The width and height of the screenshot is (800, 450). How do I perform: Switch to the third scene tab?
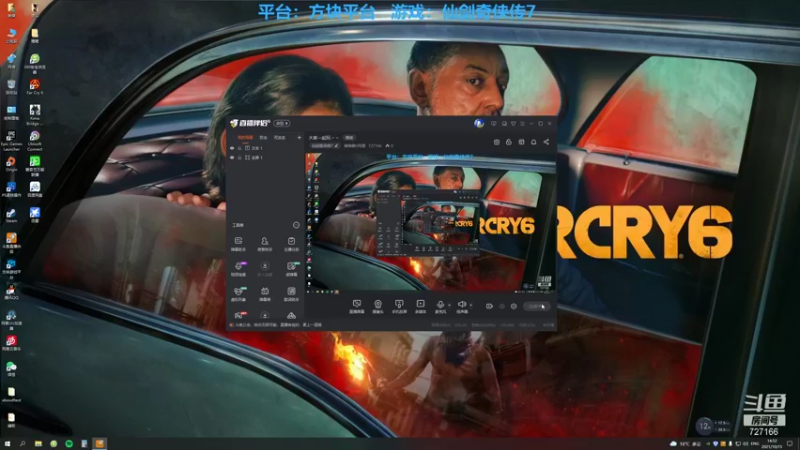click(x=280, y=138)
